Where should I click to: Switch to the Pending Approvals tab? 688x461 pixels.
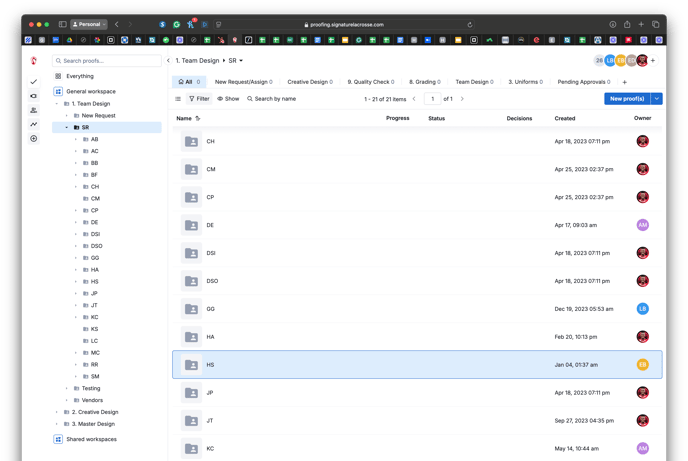click(x=584, y=82)
